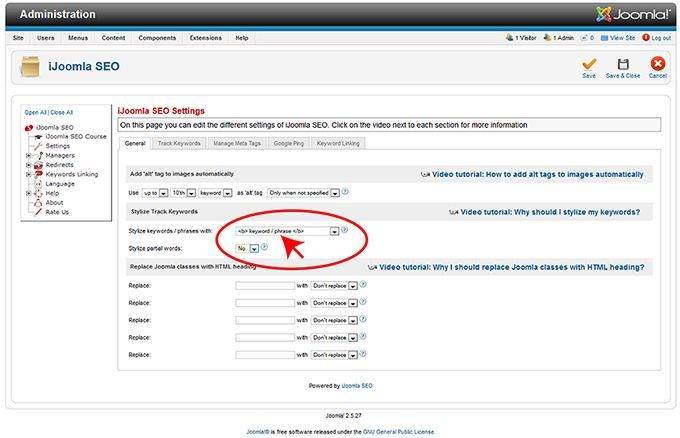Switch to Manage Meta Tags tab
Image resolution: width=680 pixels, height=438 pixels.
[x=237, y=144]
